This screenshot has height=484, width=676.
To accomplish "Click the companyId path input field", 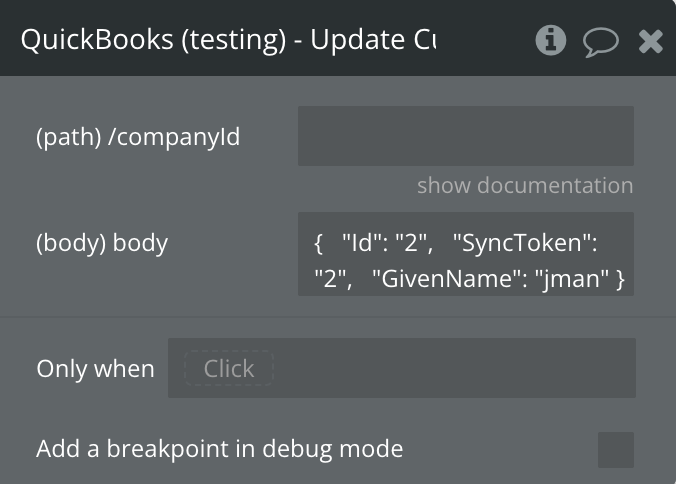I will [465, 136].
